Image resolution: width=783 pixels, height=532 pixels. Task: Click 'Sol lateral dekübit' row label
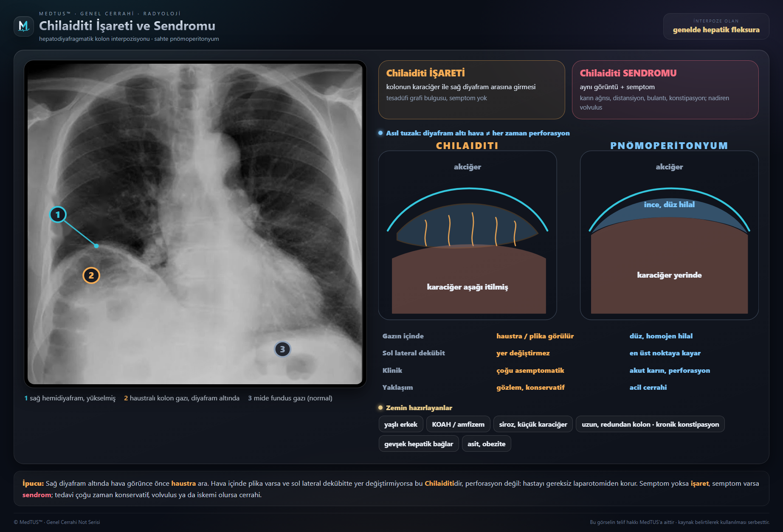pos(414,353)
